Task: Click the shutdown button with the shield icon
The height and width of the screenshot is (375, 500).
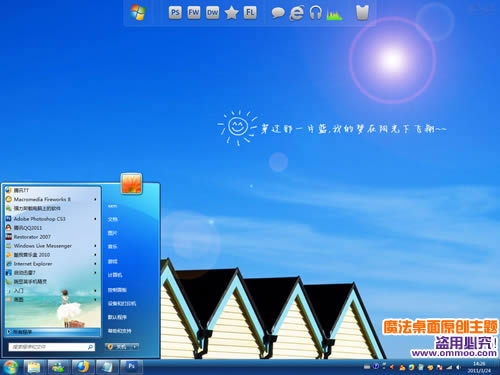Action: (118, 347)
